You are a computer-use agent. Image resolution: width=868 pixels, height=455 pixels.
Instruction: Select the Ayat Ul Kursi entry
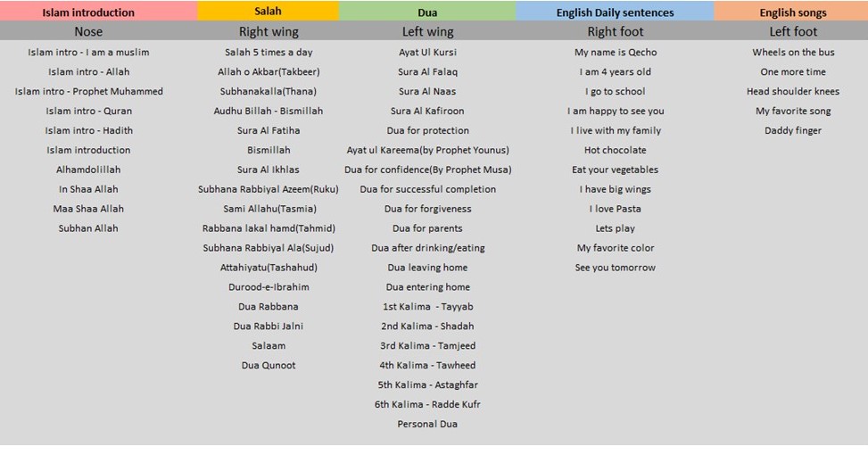[x=427, y=53]
